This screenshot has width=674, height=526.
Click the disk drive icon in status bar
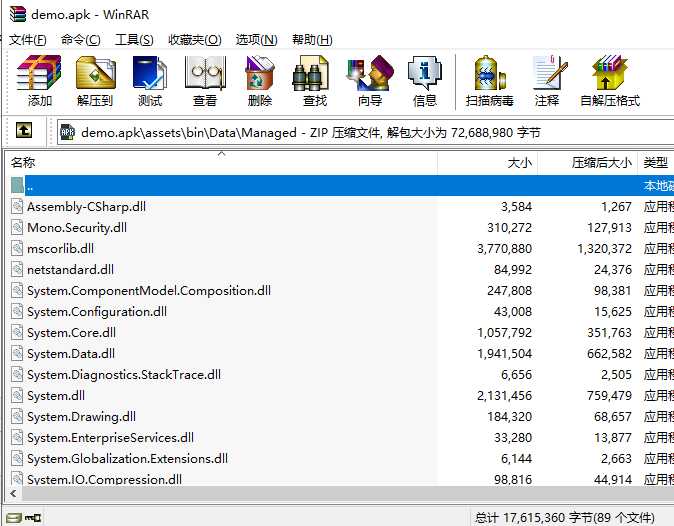(x=14, y=518)
